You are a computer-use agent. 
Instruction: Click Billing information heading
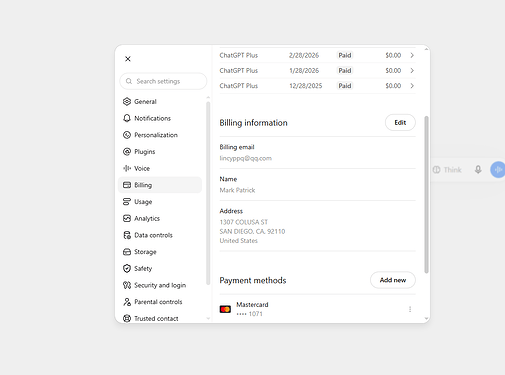[x=253, y=123]
